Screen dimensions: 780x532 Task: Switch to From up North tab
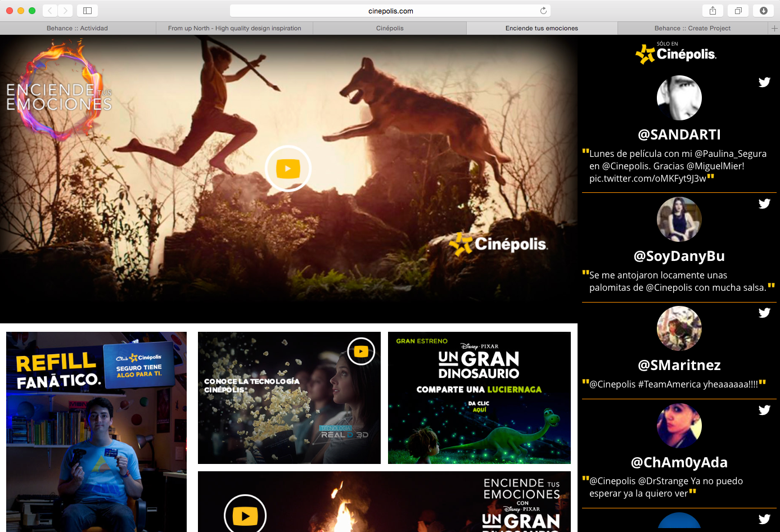(235, 28)
